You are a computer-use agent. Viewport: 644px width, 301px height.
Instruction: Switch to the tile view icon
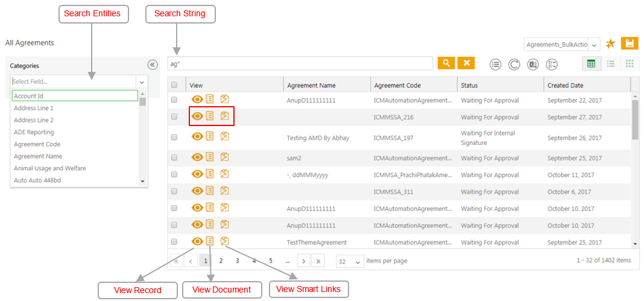pyautogui.click(x=630, y=64)
